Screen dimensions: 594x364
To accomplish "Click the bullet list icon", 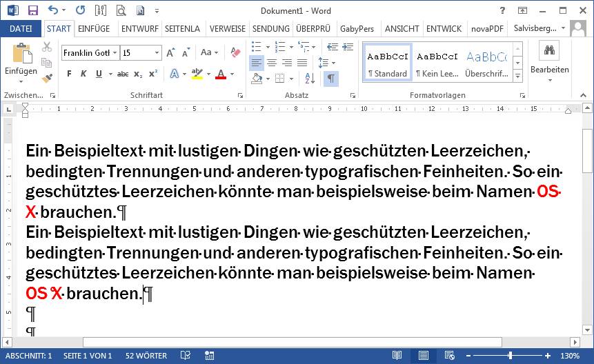I will point(257,47).
